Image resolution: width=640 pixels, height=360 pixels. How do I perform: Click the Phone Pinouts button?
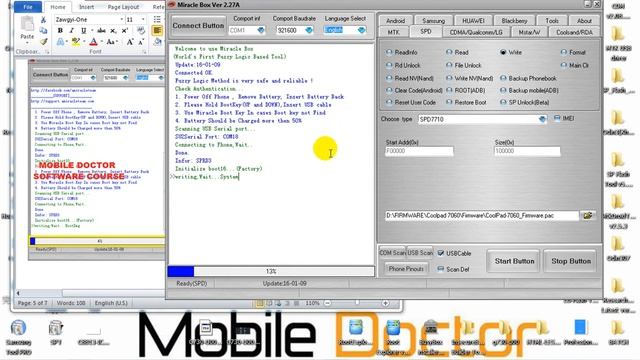[406, 269]
